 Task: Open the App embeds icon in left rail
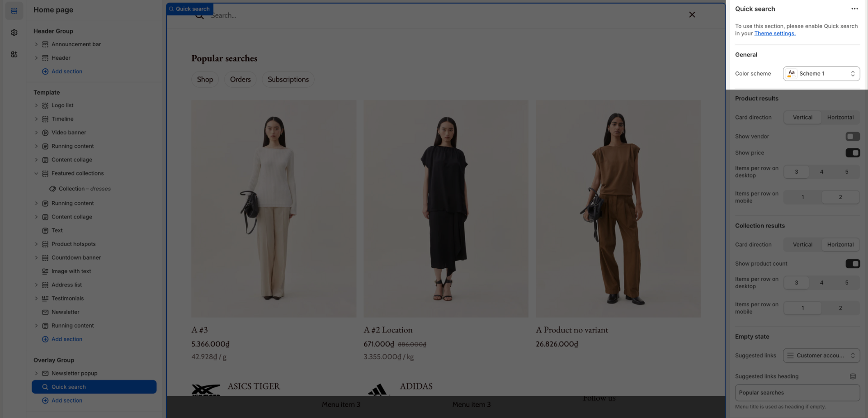pyautogui.click(x=14, y=54)
